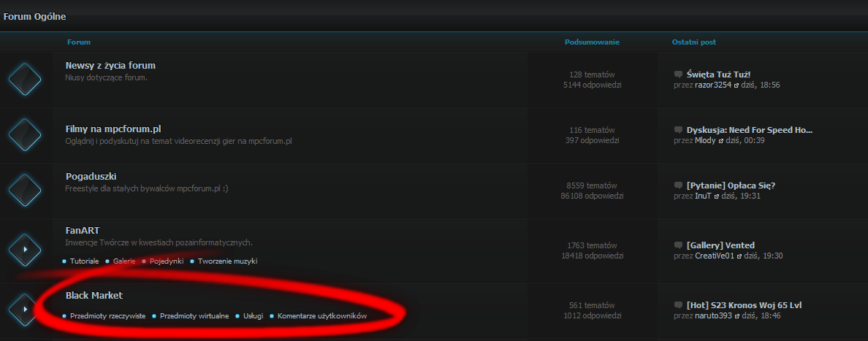
Task: Click speech bubble icon beside [Hot] S23 Kronos
Action: pyautogui.click(x=678, y=305)
